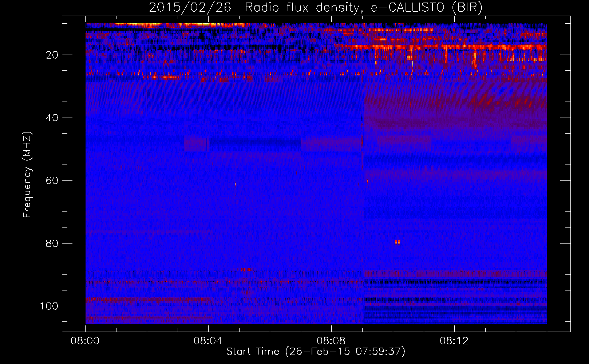Click the '08:12' time tick label

point(454,341)
